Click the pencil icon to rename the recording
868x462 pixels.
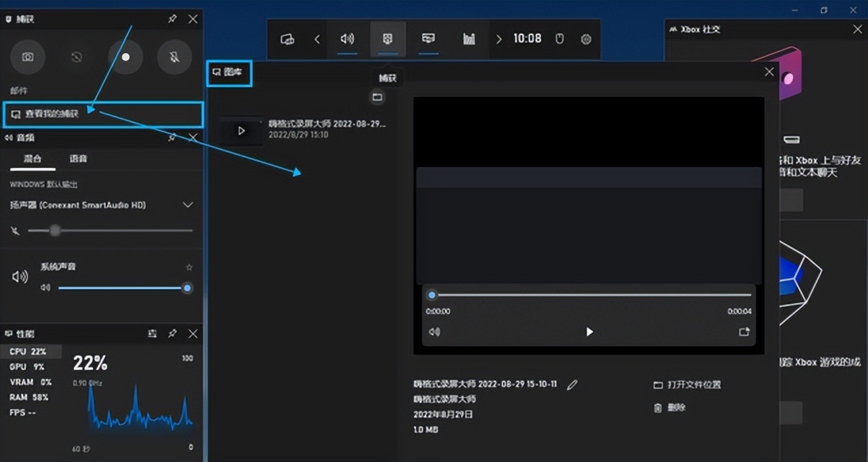pyautogui.click(x=572, y=385)
